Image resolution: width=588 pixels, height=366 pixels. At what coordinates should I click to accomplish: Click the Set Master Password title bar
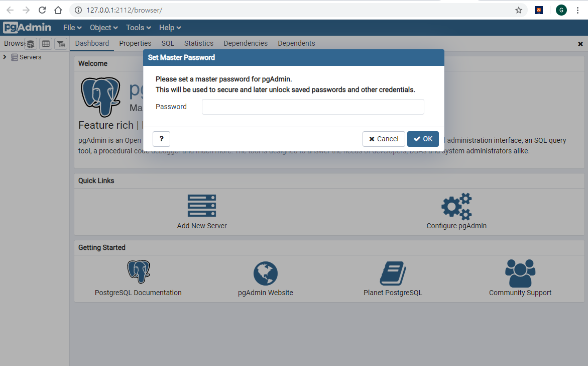294,57
